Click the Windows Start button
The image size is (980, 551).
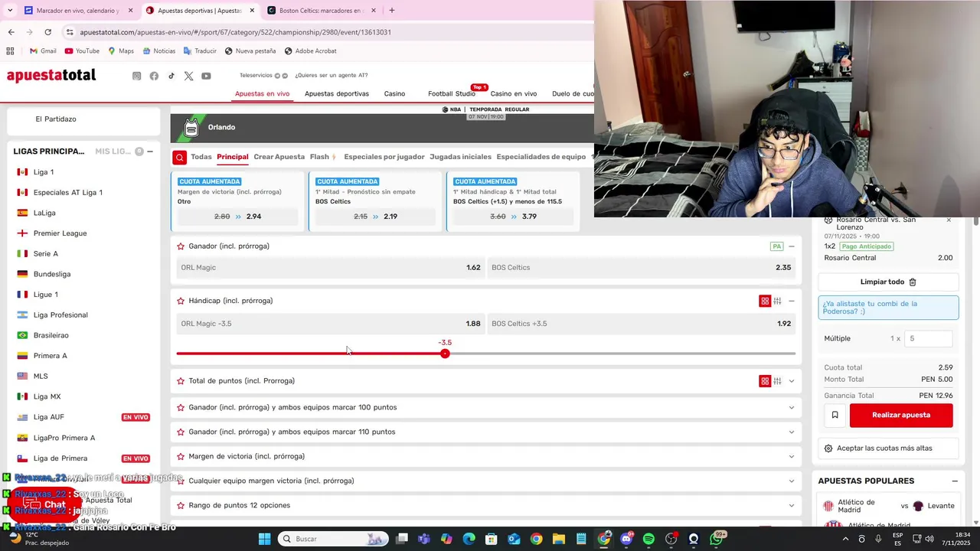(264, 539)
